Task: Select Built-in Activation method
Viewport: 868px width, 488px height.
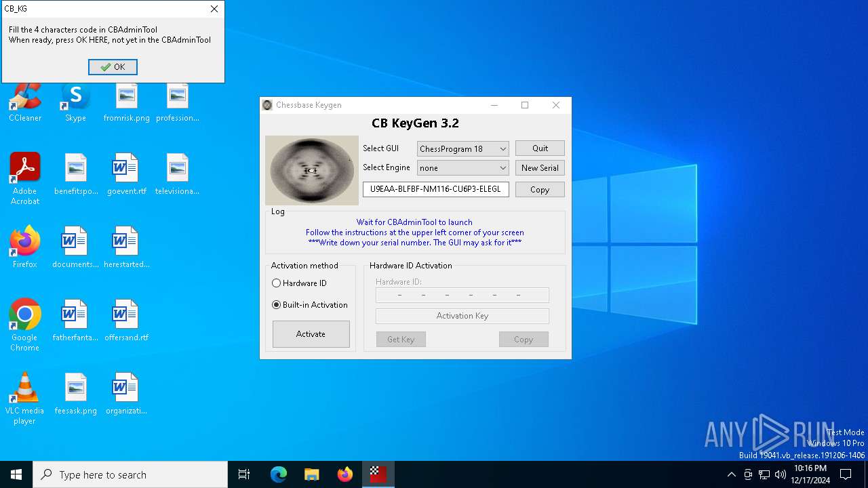Action: [310, 305]
